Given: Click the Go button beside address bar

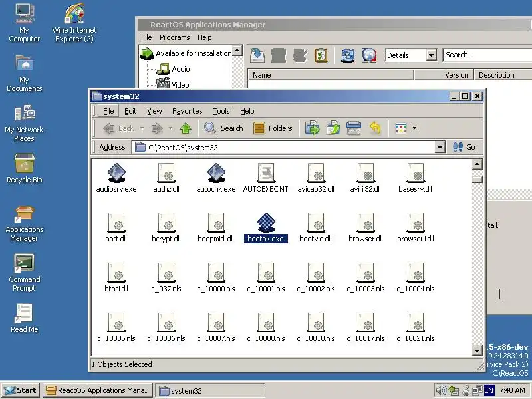Looking at the screenshot, I should [464, 147].
